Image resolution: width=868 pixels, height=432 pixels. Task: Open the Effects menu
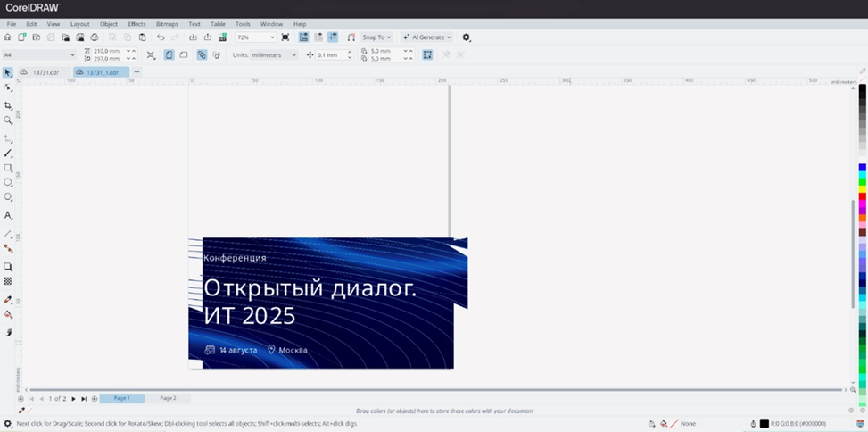coord(136,24)
